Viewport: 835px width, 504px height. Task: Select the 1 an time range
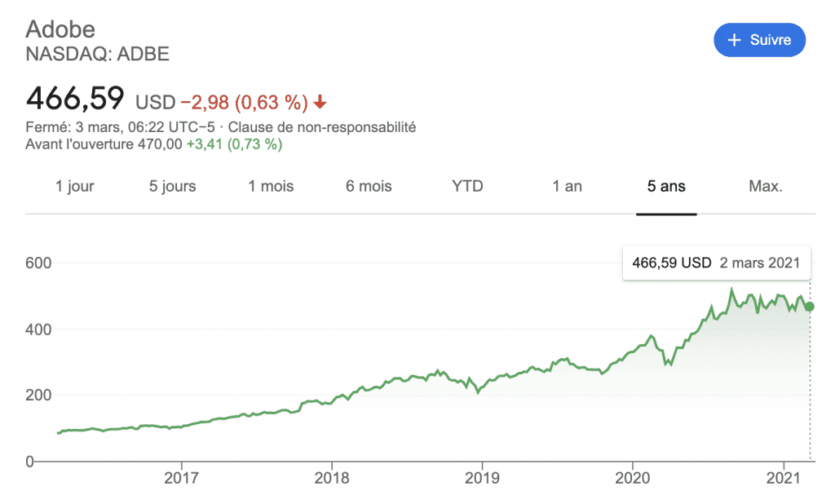click(x=567, y=186)
